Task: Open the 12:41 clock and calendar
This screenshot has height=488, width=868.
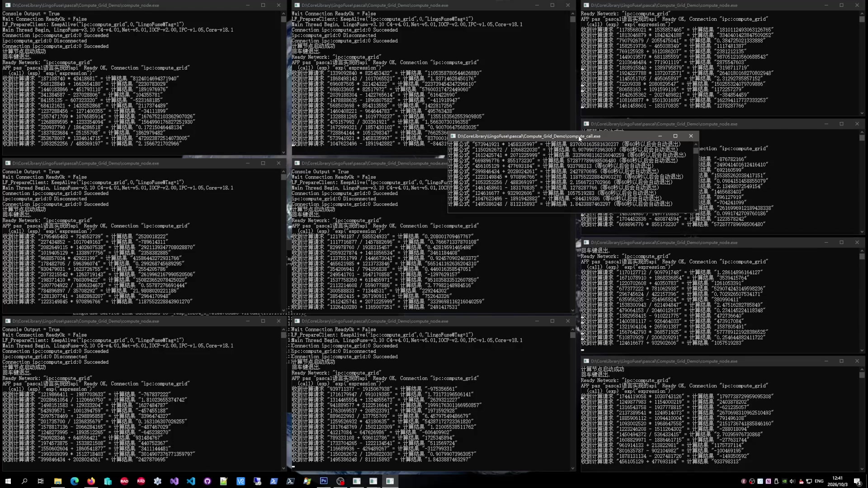Action: [837, 481]
